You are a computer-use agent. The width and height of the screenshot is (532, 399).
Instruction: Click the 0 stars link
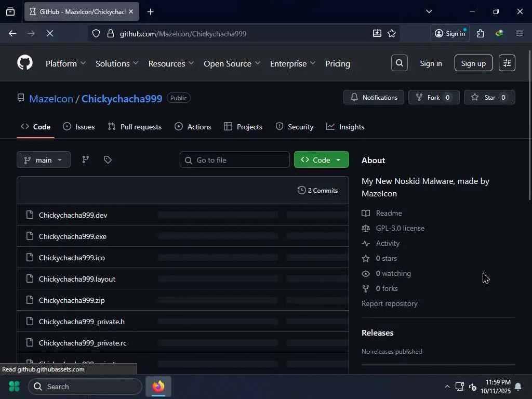click(x=386, y=258)
